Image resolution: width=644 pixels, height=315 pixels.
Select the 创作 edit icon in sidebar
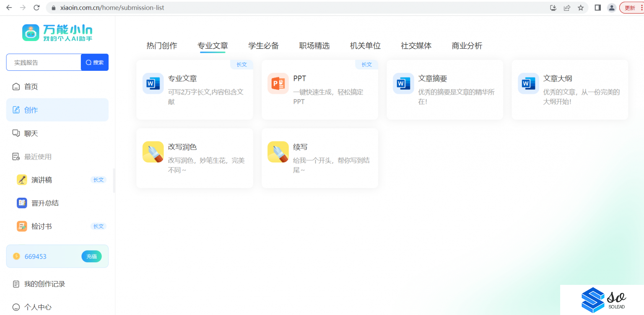16,110
